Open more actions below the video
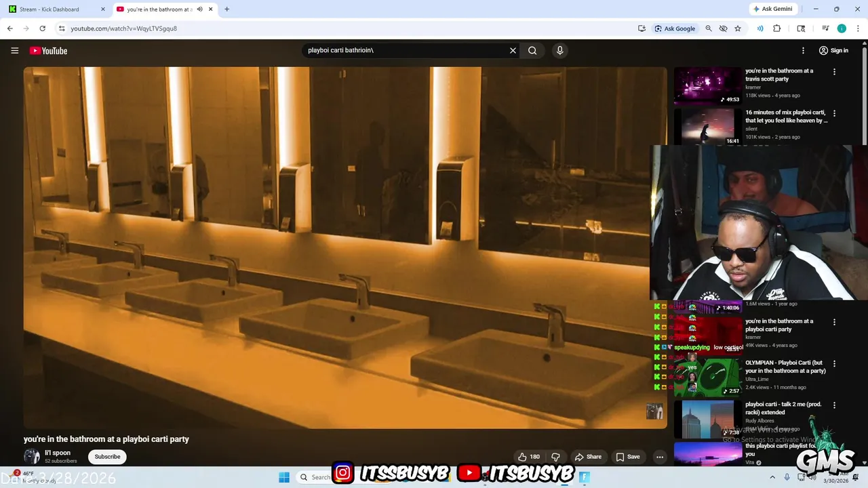The height and width of the screenshot is (488, 868). [x=659, y=457]
